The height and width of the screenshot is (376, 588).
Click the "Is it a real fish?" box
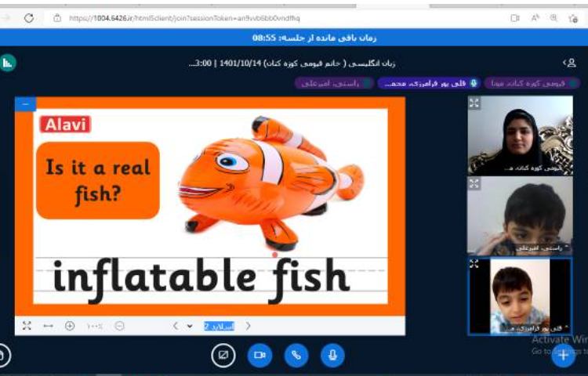pos(98,180)
